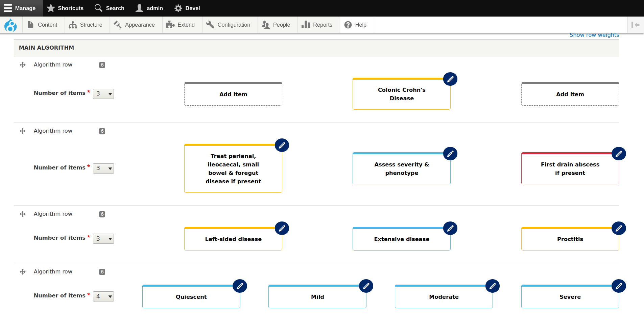Select the Moderate card

444,296
